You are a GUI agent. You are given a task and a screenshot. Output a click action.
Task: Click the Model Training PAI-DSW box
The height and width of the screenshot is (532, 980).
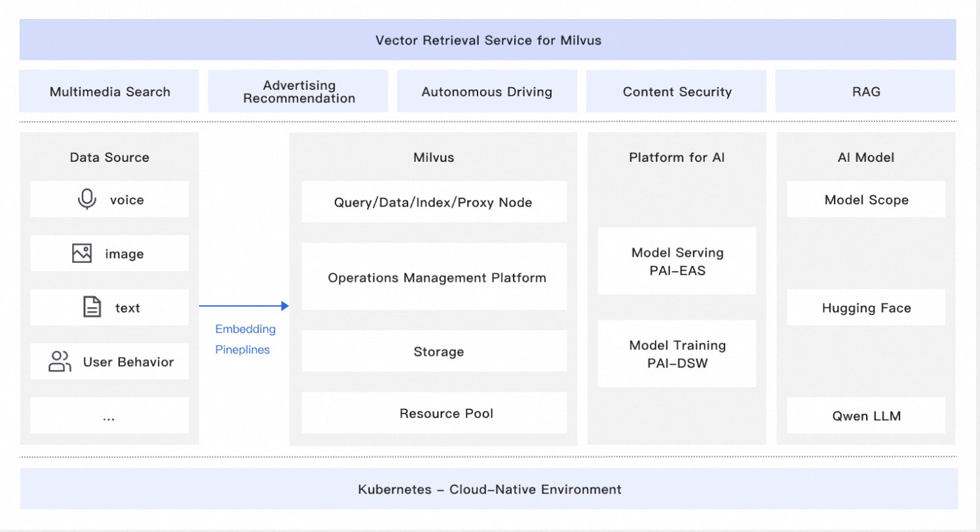[x=677, y=353]
